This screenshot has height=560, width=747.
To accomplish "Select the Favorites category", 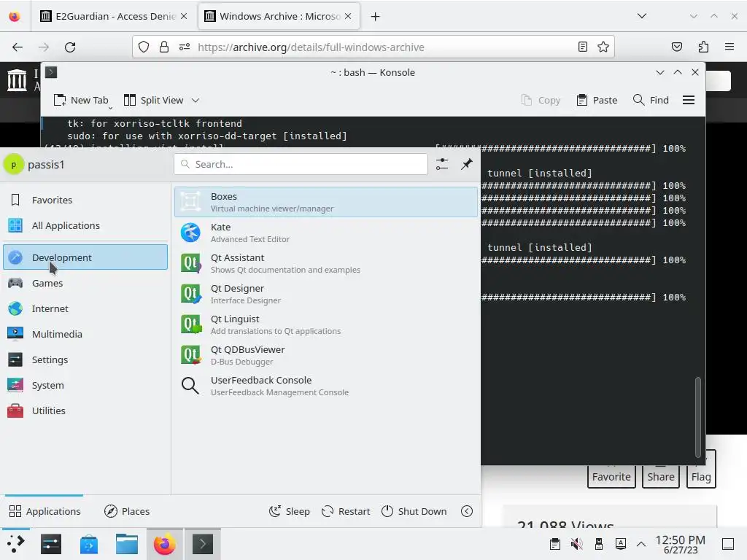I will 85,200.
